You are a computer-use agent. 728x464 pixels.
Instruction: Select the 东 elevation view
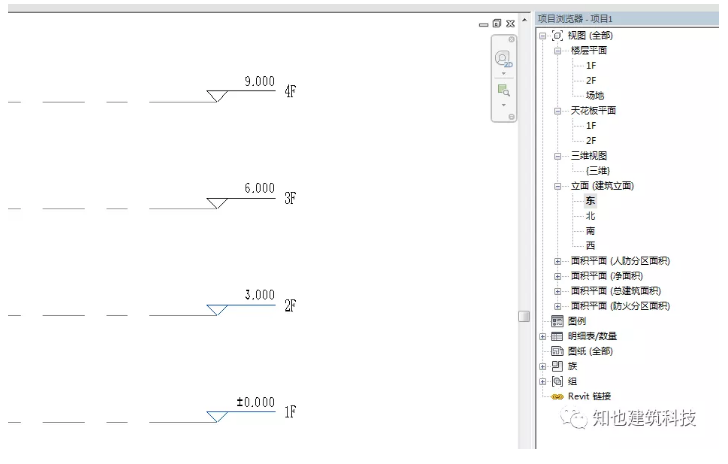point(590,201)
